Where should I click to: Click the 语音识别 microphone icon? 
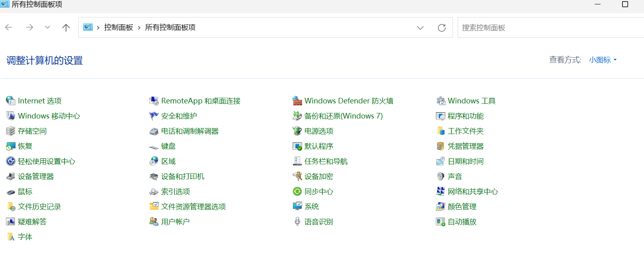297,222
